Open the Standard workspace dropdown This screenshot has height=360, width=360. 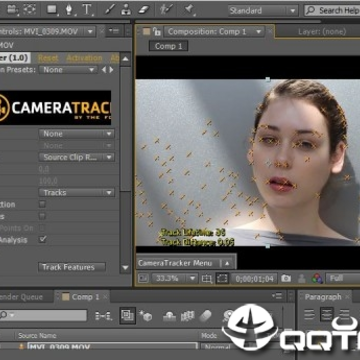click(x=263, y=11)
